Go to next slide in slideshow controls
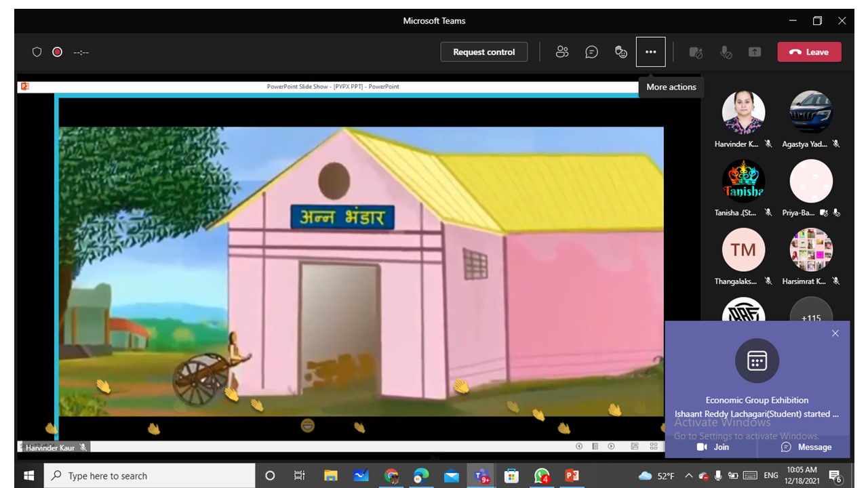Screen dimensions: 868x488 click(611, 446)
